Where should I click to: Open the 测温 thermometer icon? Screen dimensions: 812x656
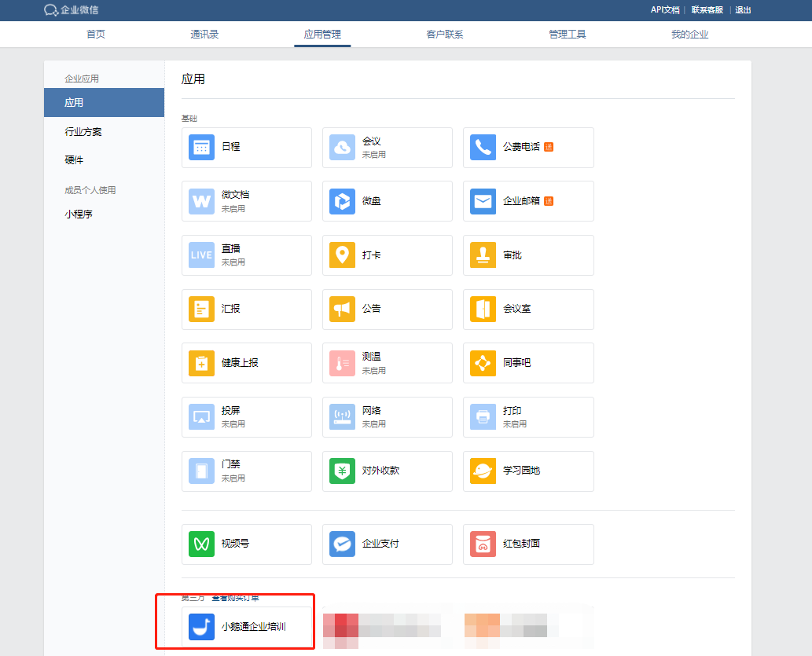pos(342,363)
